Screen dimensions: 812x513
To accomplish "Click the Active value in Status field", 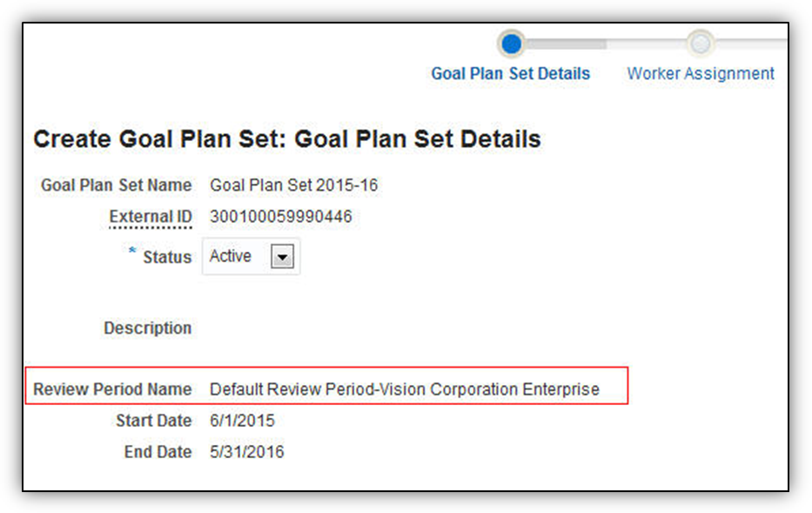I will pos(231,256).
